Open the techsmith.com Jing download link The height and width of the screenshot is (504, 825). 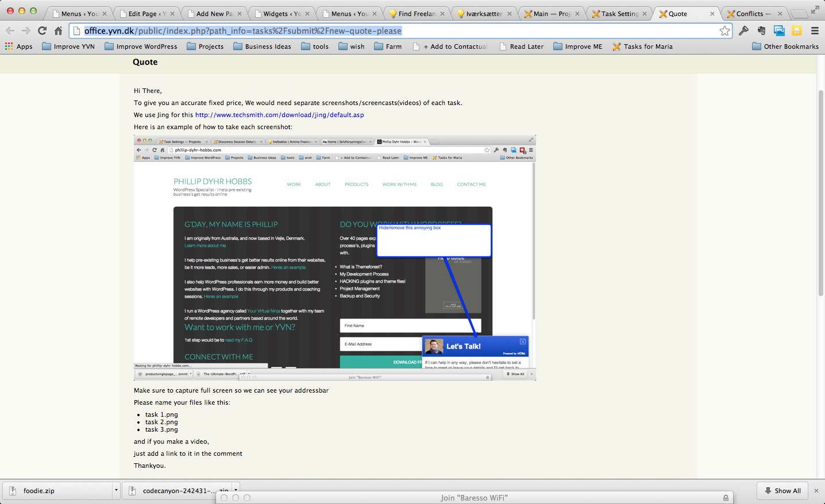(x=279, y=115)
